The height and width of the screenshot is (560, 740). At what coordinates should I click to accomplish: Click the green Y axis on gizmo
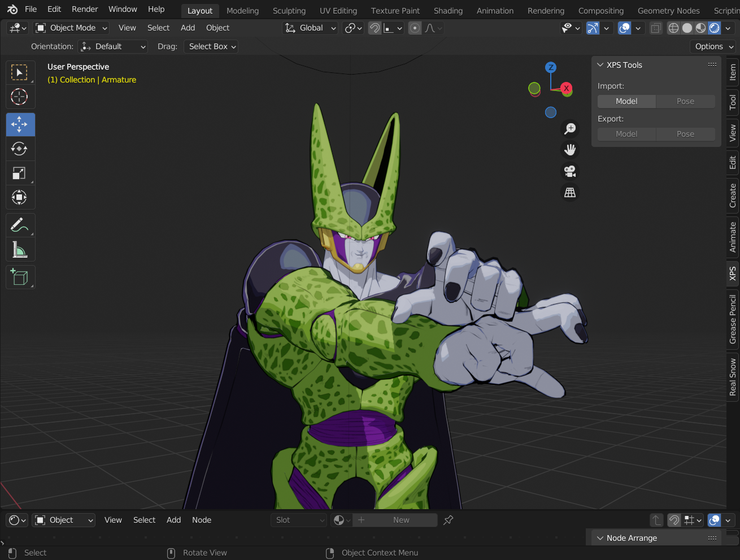534,88
